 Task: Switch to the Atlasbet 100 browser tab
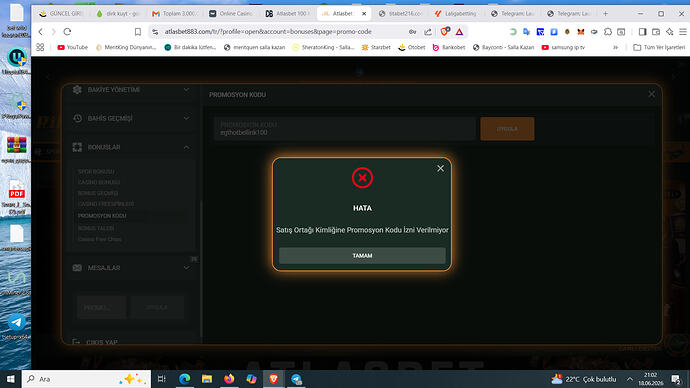[x=288, y=14]
